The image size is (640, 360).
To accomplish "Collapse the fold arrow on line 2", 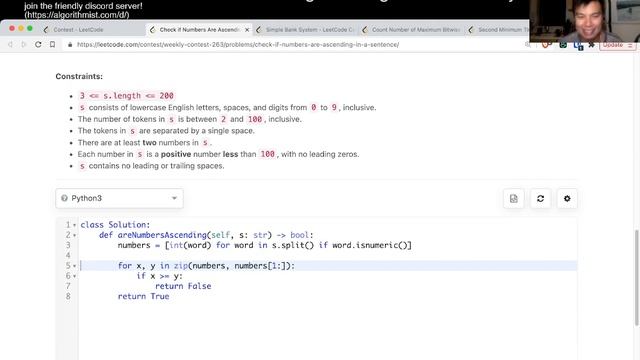I will click(x=75, y=236).
